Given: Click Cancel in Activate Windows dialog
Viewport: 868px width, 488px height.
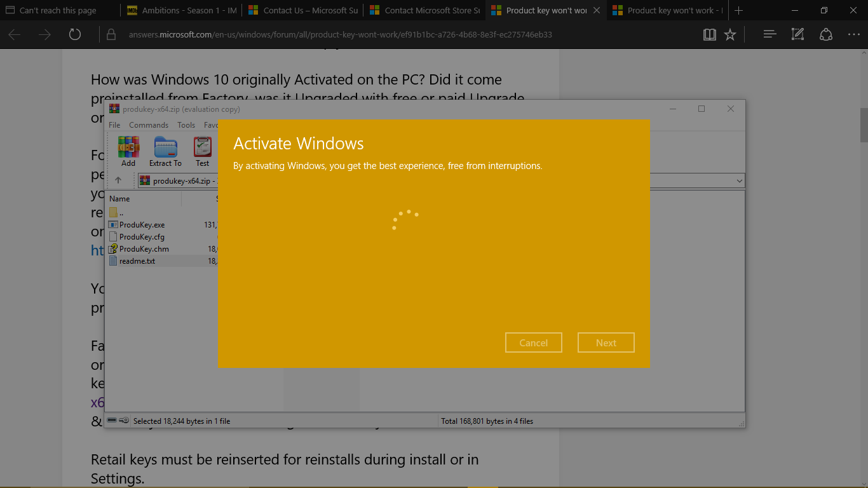Looking at the screenshot, I should pyautogui.click(x=534, y=342).
